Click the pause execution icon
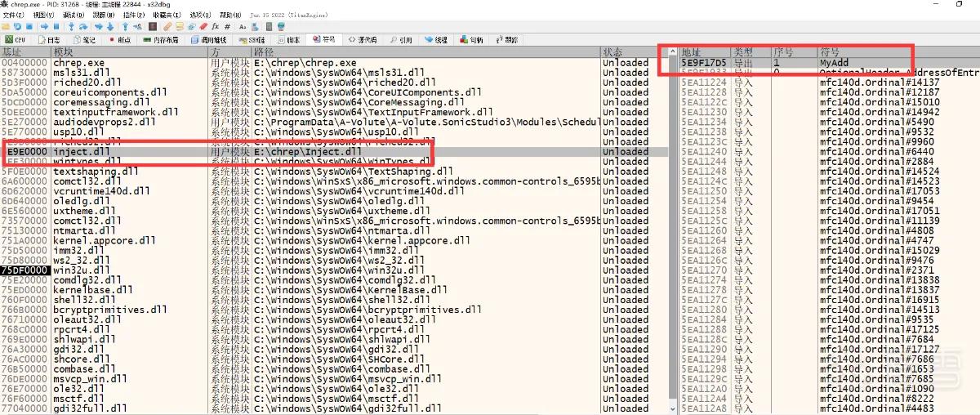The width and height of the screenshot is (980, 415). click(x=56, y=26)
